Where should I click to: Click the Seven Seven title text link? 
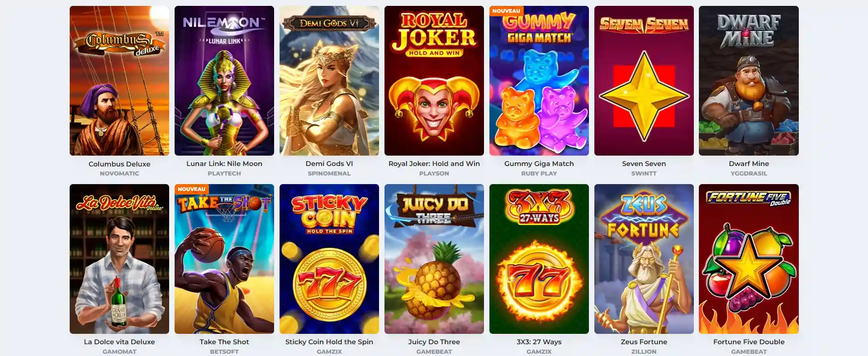point(644,164)
